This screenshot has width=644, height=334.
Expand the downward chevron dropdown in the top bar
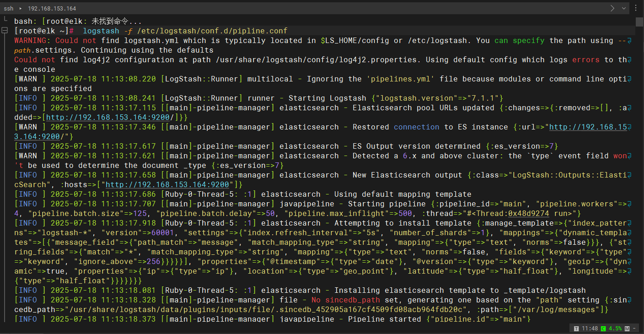tap(623, 8)
